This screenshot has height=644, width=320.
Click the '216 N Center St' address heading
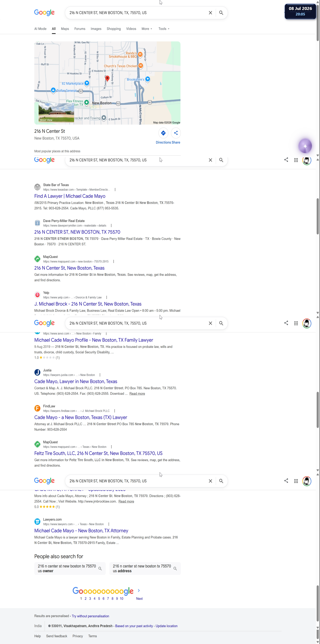click(x=49, y=131)
